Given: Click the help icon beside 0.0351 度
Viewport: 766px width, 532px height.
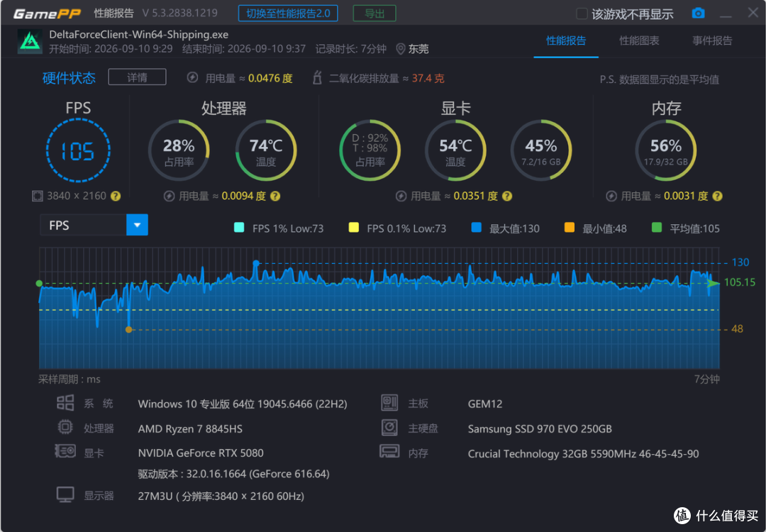Looking at the screenshot, I should tap(507, 196).
